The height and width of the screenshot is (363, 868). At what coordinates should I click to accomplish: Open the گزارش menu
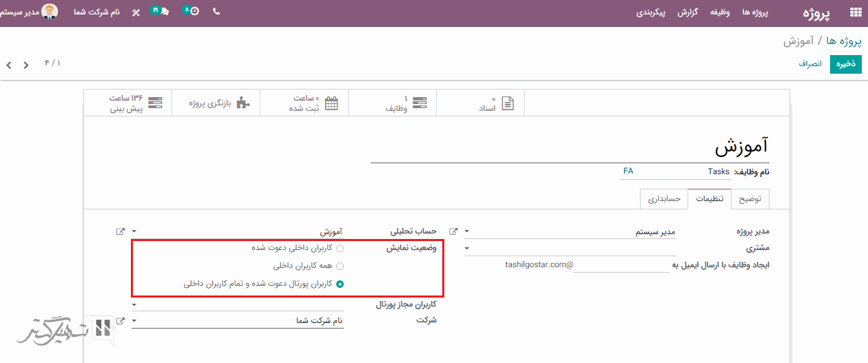pos(688,12)
